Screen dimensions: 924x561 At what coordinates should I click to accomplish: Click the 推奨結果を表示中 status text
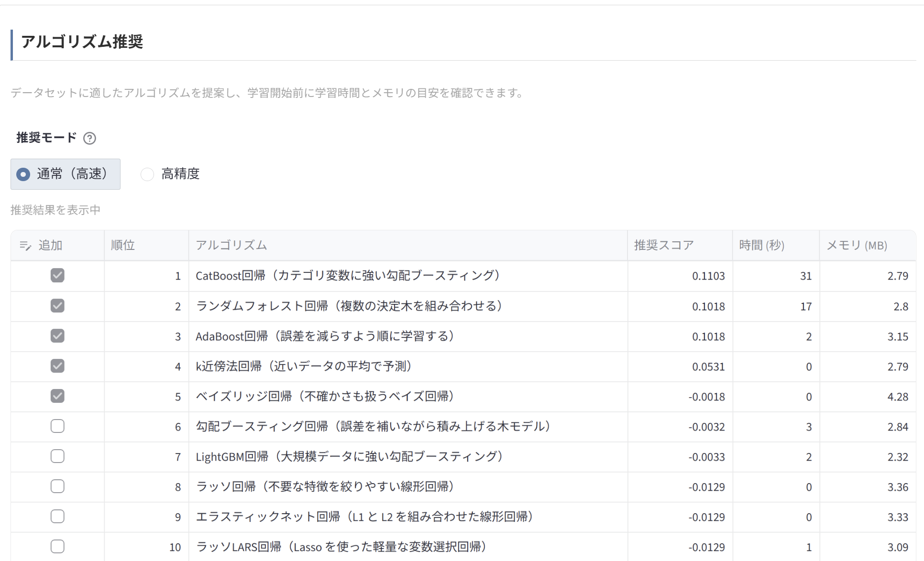point(55,210)
